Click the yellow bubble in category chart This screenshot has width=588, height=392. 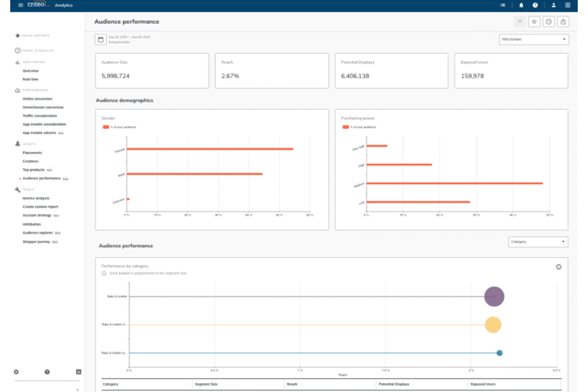493,325
